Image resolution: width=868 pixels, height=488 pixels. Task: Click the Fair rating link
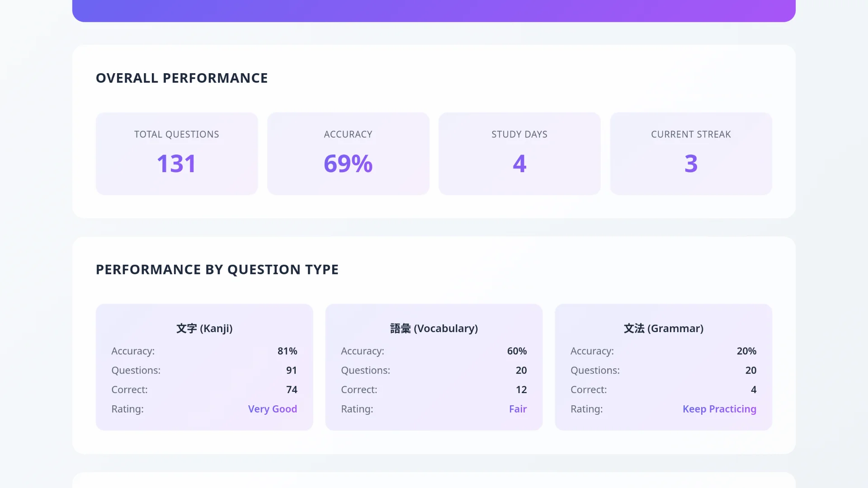[x=518, y=409]
